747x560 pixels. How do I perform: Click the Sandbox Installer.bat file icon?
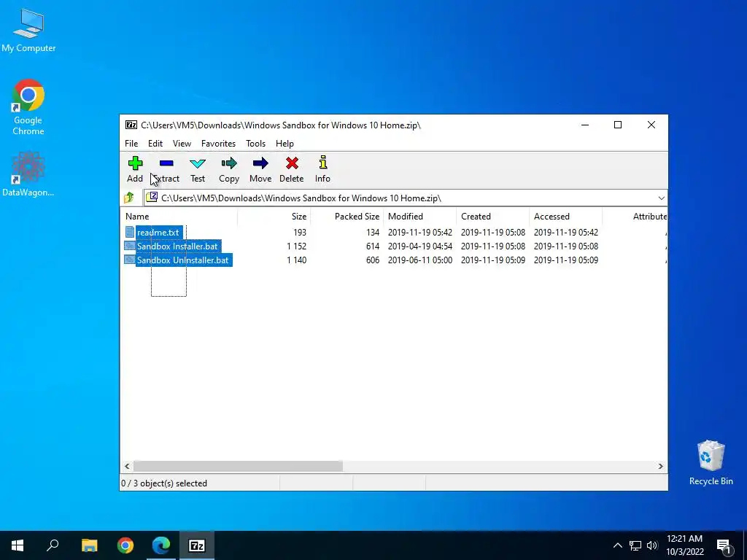click(130, 246)
